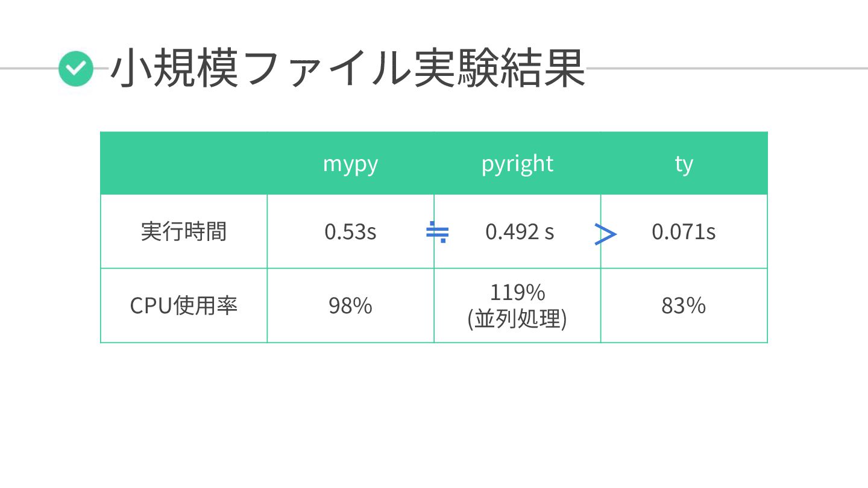Click the ty column header

pos(684,164)
